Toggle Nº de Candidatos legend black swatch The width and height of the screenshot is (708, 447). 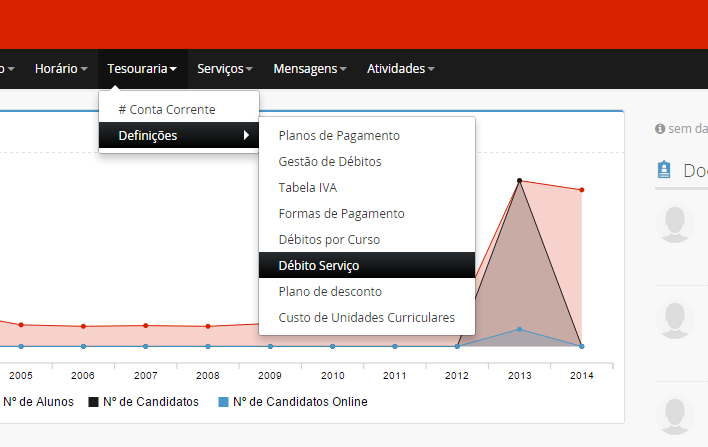click(94, 402)
